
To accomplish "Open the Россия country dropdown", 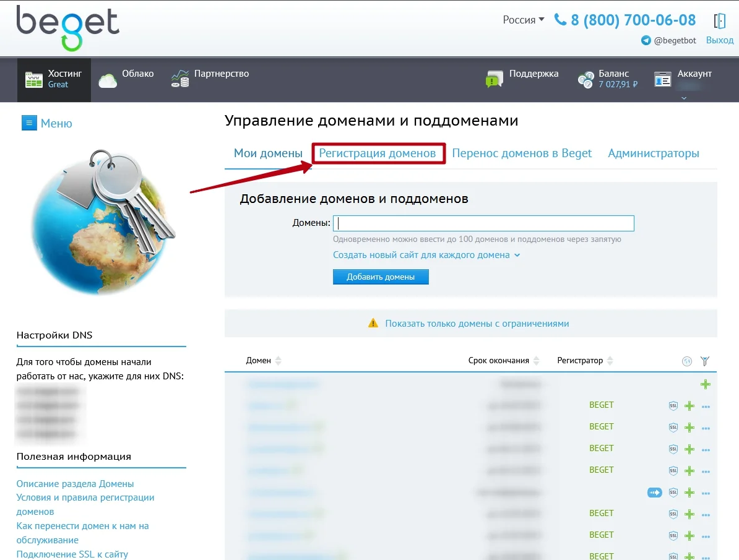I will (x=524, y=20).
